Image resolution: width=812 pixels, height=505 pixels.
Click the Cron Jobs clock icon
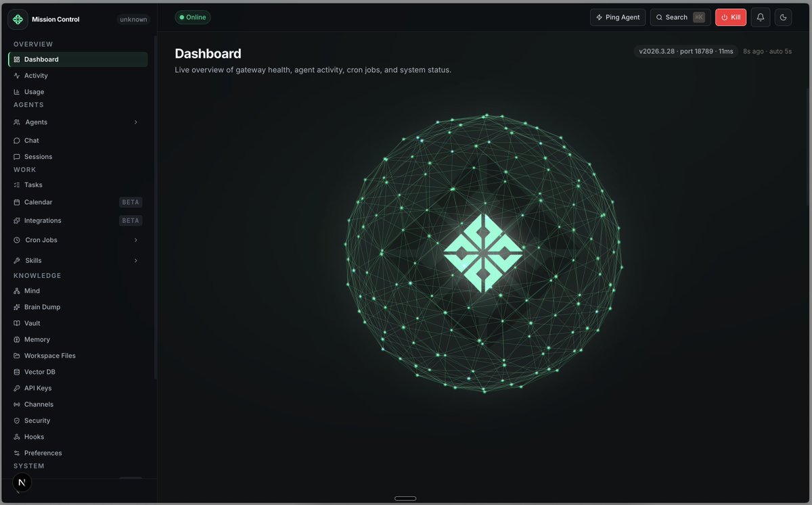(17, 240)
